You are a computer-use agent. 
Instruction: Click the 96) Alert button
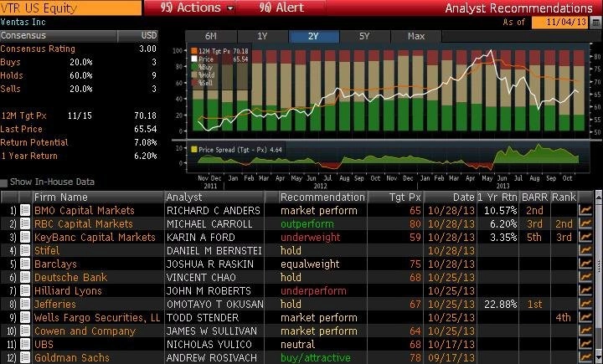281,8
